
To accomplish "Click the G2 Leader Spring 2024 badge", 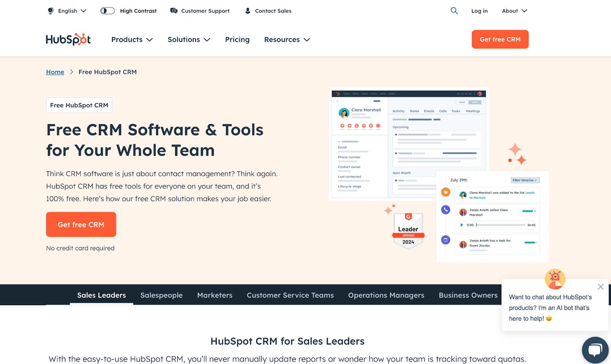I will tap(408, 229).
